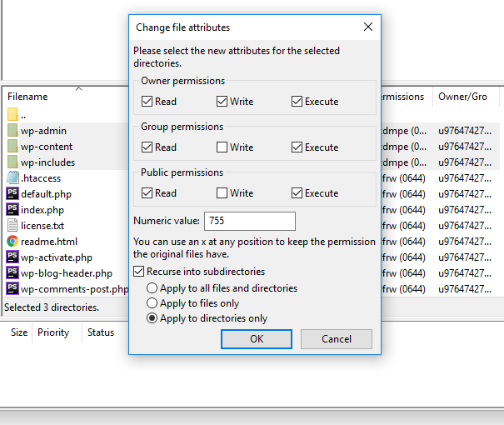The width and height of the screenshot is (504, 425).
Task: Click the wp-activate.php PhpStorm icon
Action: (x=12, y=257)
